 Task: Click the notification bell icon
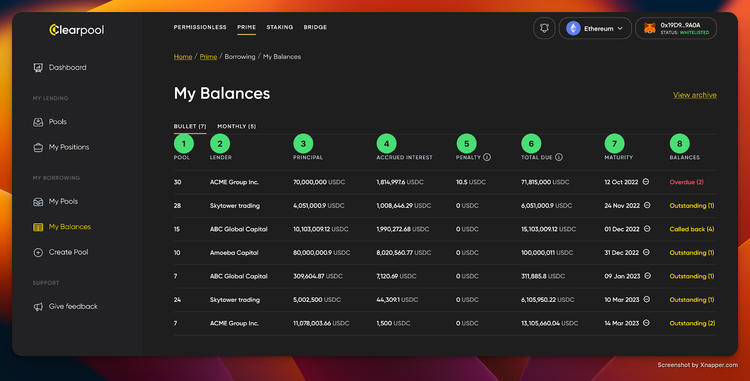[x=544, y=28]
